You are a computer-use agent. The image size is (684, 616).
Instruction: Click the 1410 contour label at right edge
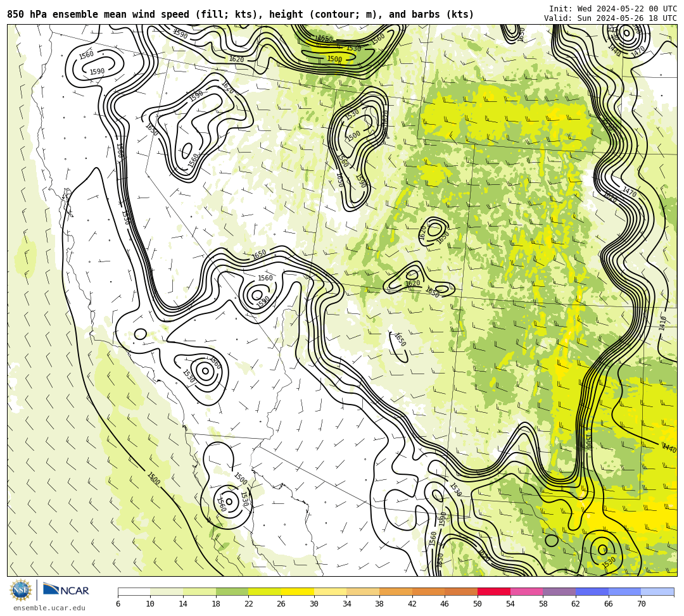tap(662, 323)
